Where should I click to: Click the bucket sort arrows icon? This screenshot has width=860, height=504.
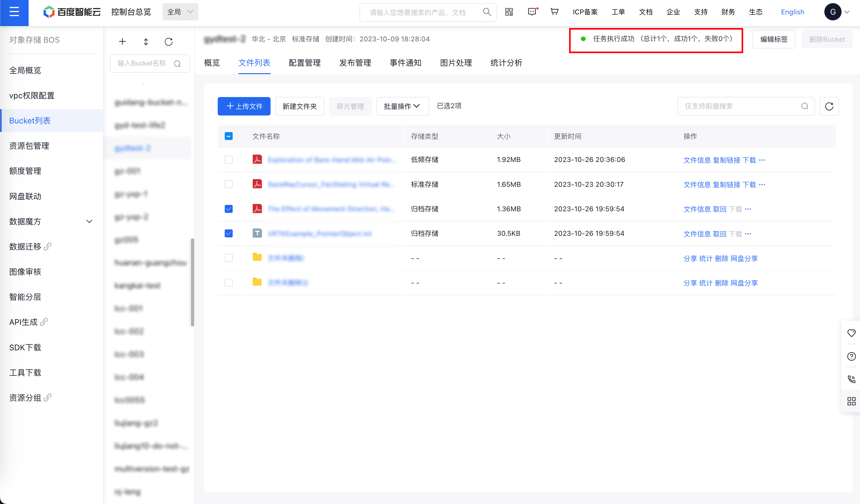tap(146, 42)
